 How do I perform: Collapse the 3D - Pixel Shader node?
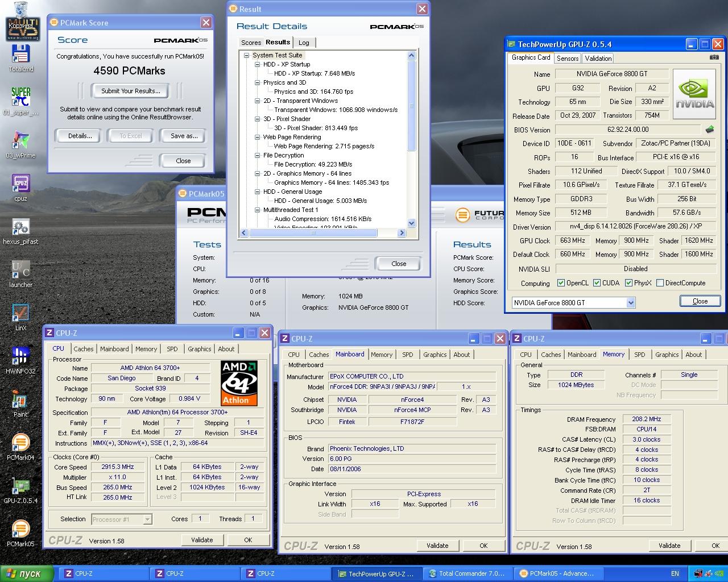(258, 119)
